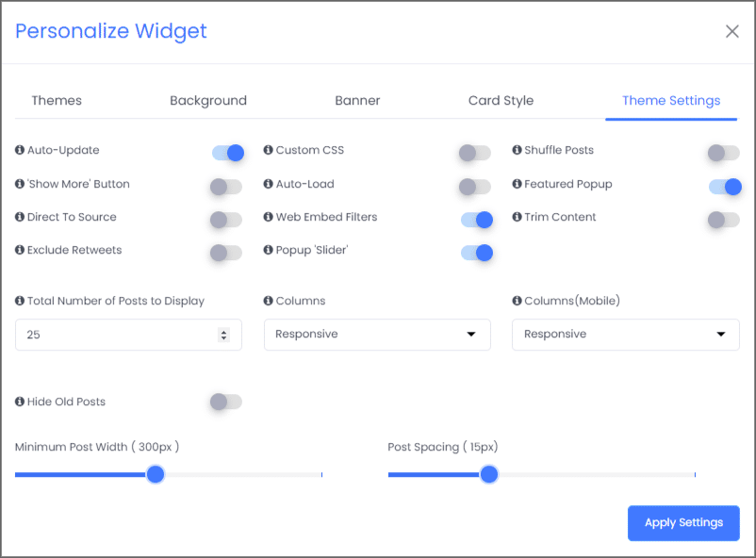This screenshot has height=558, width=756.
Task: Open the Background tab
Action: coord(208,100)
